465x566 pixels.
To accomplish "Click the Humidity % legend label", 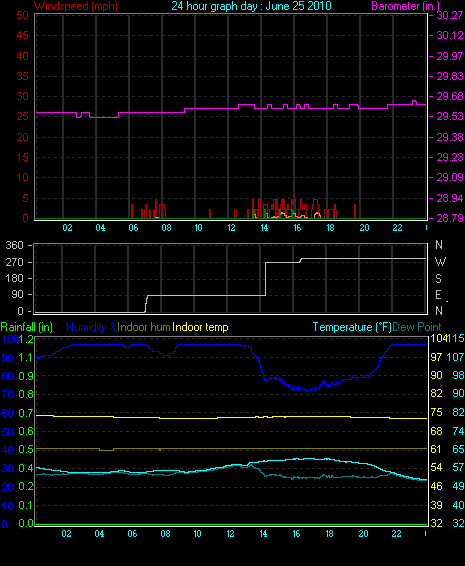I will click(x=92, y=327).
